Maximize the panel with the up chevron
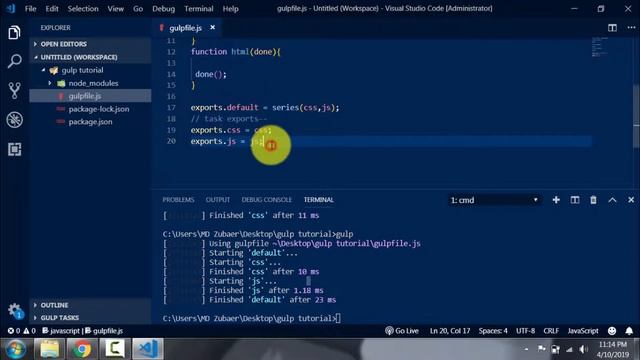 (x=612, y=200)
